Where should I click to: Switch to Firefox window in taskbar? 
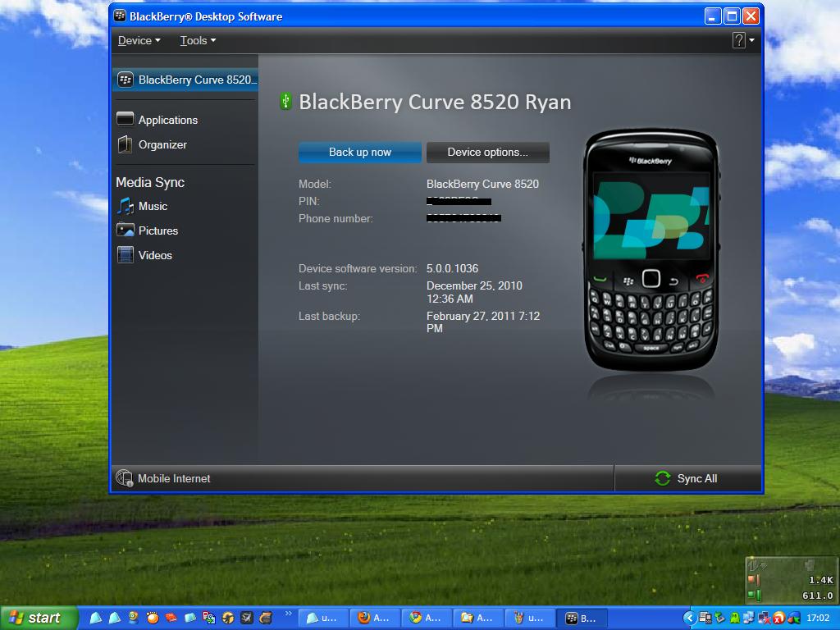tap(374, 619)
